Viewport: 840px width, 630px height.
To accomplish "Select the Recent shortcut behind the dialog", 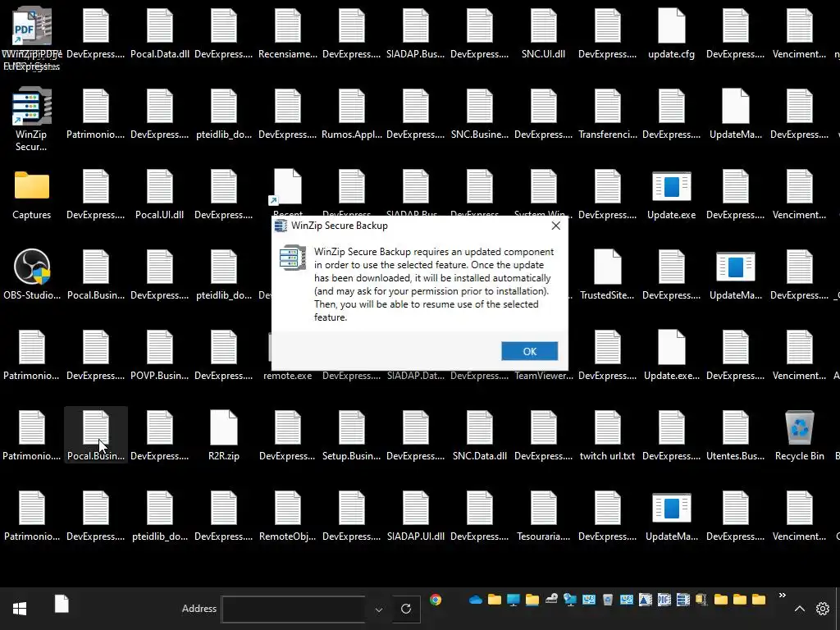I will (288, 193).
